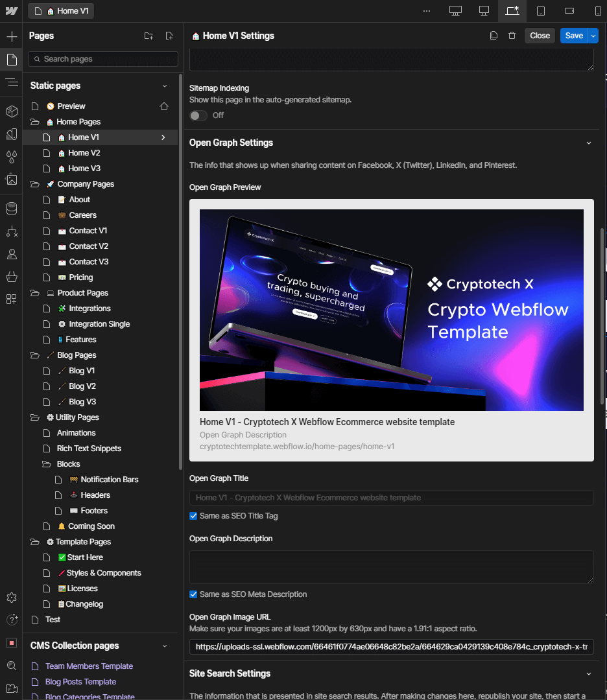Save the Home V1 settings
The height and width of the screenshot is (700, 607).
click(574, 36)
